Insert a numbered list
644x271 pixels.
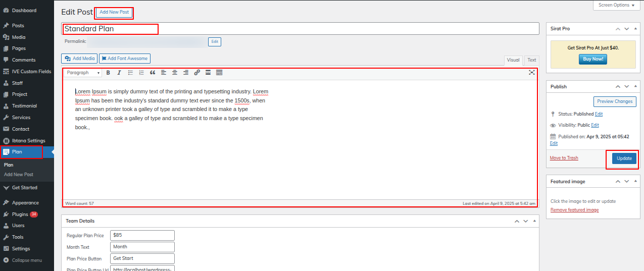pyautogui.click(x=141, y=73)
